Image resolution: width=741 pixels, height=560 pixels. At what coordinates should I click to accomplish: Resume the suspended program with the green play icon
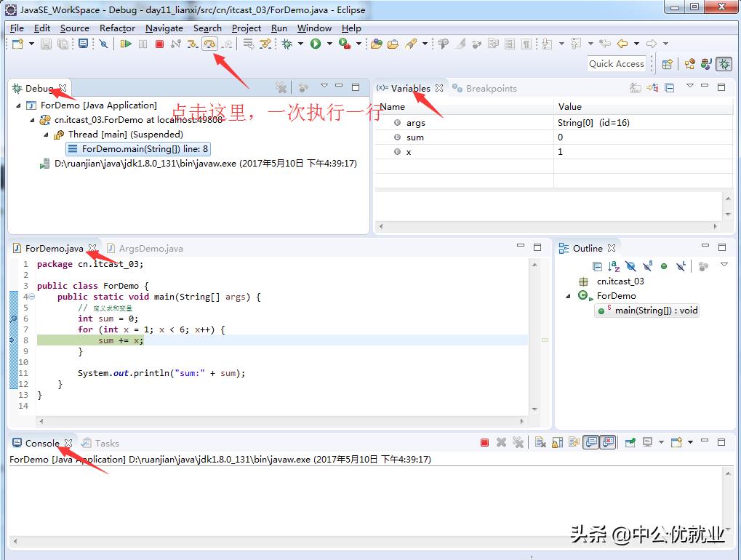(x=127, y=44)
